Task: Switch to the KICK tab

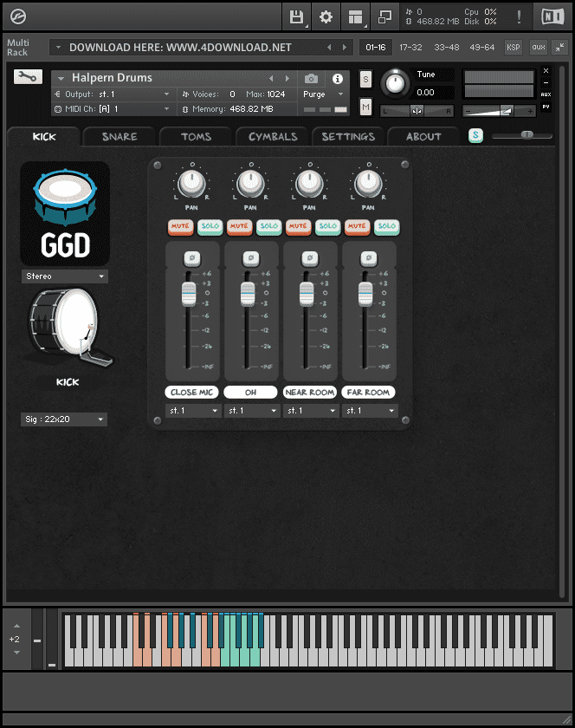Action: [43, 137]
